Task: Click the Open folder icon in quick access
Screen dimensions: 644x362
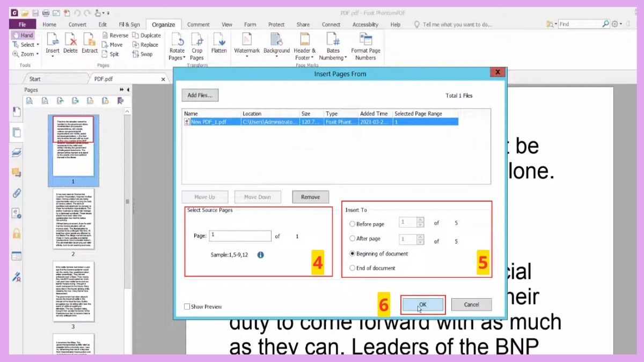Action: pos(25,12)
